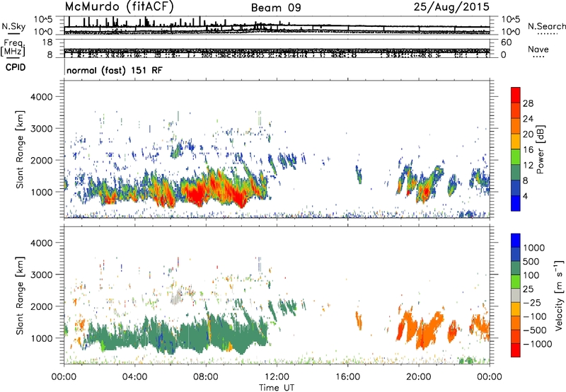Click the '2000' range label on the velocity plot
The width and height of the screenshot is (566, 392).
41,306
